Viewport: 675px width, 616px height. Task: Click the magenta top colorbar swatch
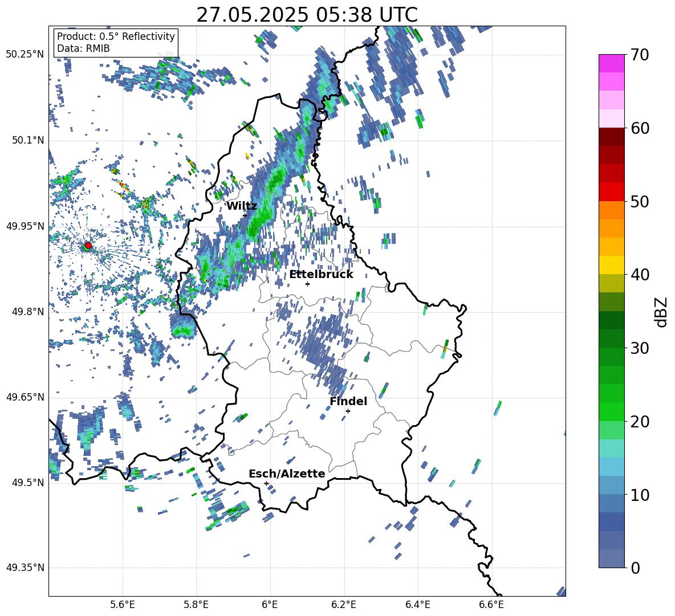click(611, 63)
